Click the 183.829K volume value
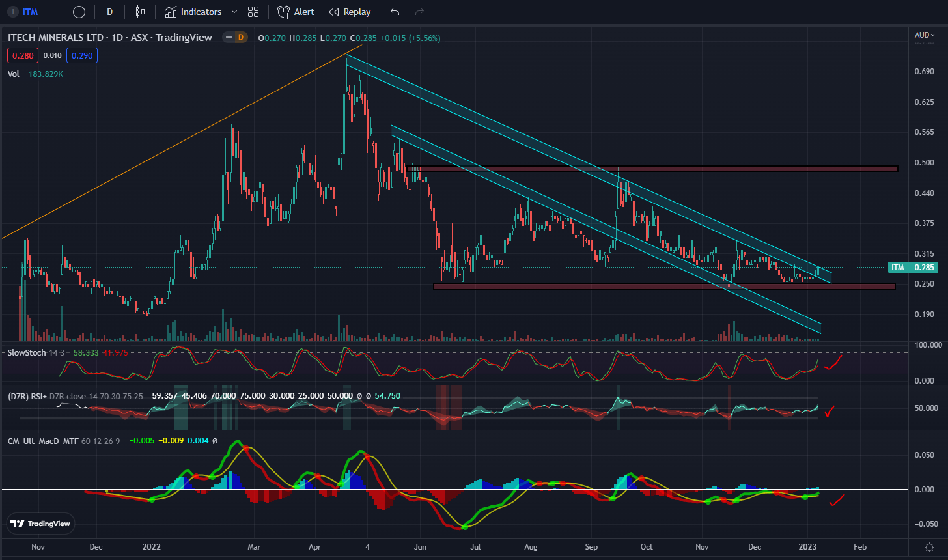This screenshot has height=560, width=948. [x=46, y=74]
